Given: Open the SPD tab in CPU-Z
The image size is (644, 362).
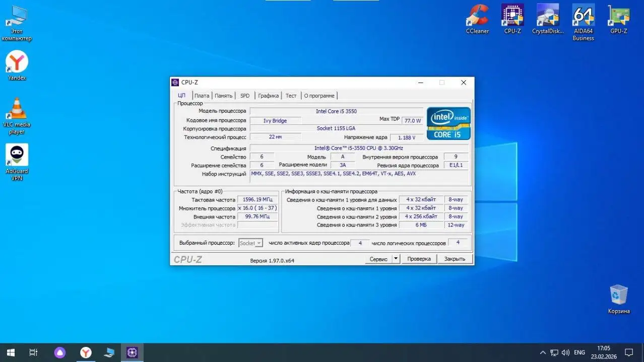Looking at the screenshot, I should pos(245,95).
